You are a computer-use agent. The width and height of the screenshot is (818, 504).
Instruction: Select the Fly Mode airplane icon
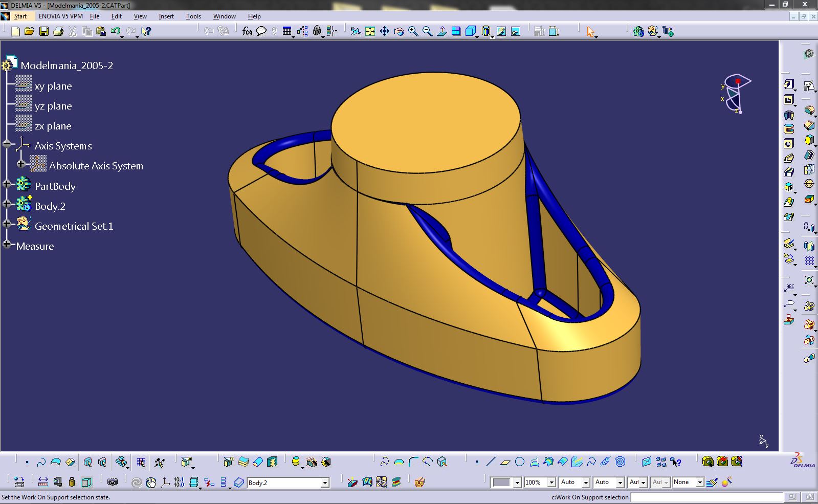pyautogui.click(x=356, y=32)
